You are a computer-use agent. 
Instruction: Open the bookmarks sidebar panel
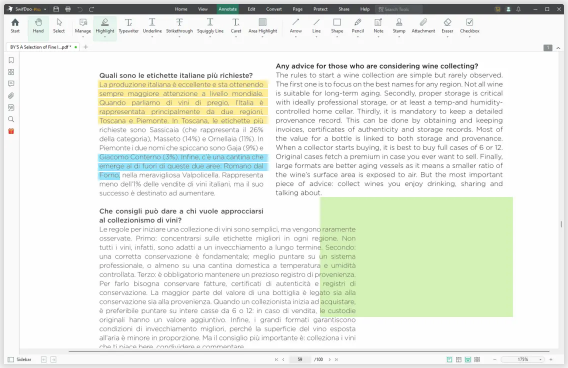pos(11,60)
